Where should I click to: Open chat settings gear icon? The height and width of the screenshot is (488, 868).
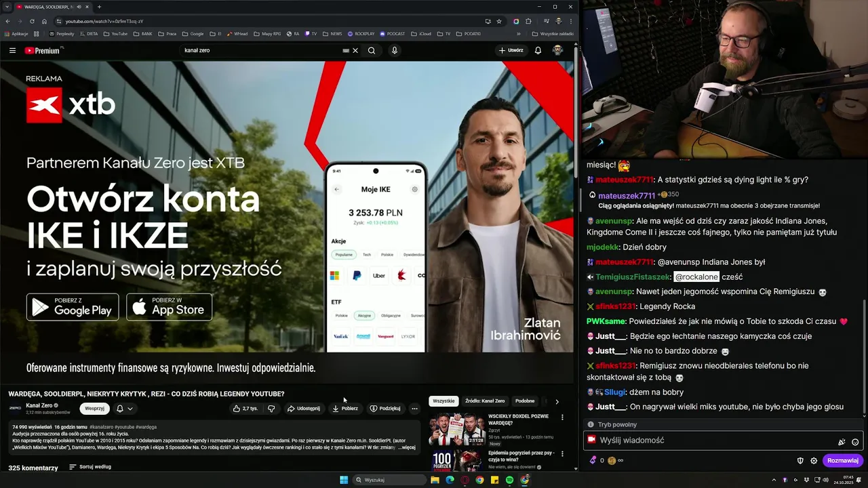point(814,461)
